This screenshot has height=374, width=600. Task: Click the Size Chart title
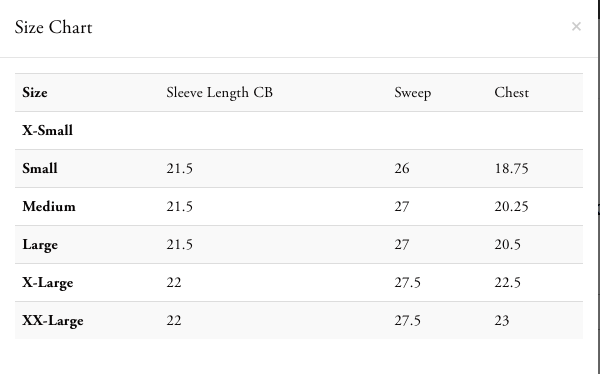coord(54,27)
